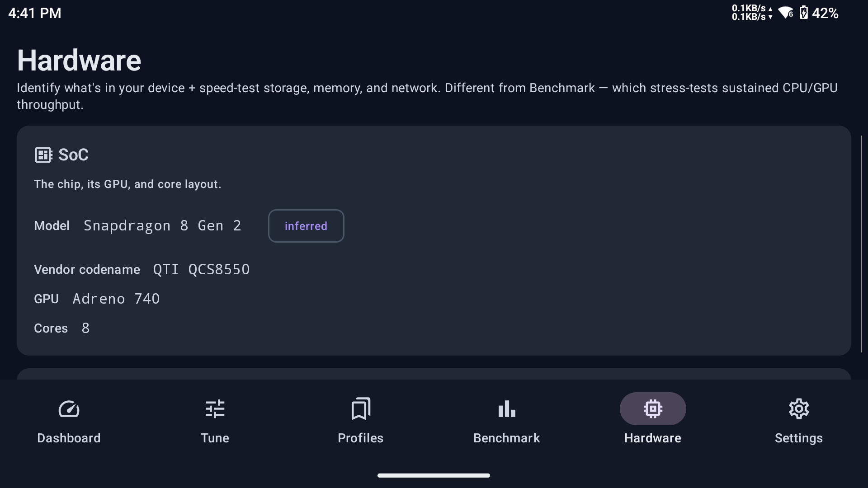Open the Settings tab label
Viewport: 868px width, 488px height.
(799, 438)
